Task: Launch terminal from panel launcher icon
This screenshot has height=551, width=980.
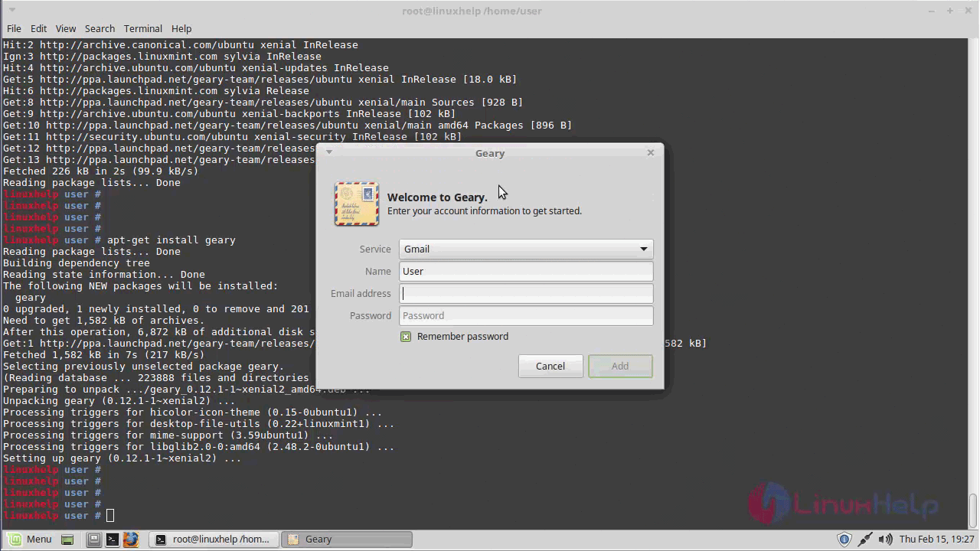Action: click(x=112, y=540)
